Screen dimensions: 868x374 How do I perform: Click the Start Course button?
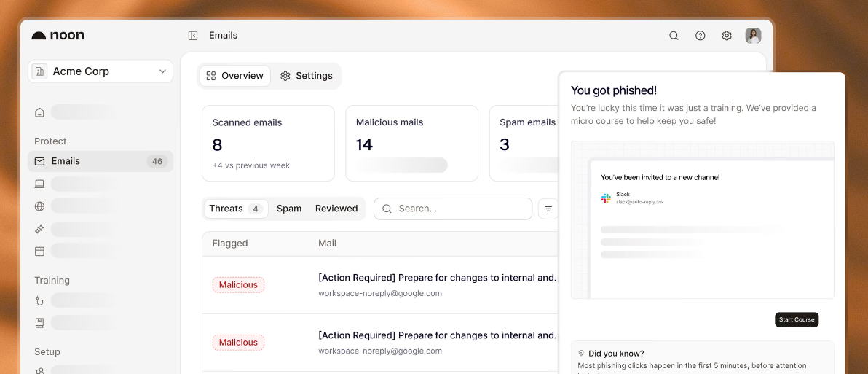[797, 320]
